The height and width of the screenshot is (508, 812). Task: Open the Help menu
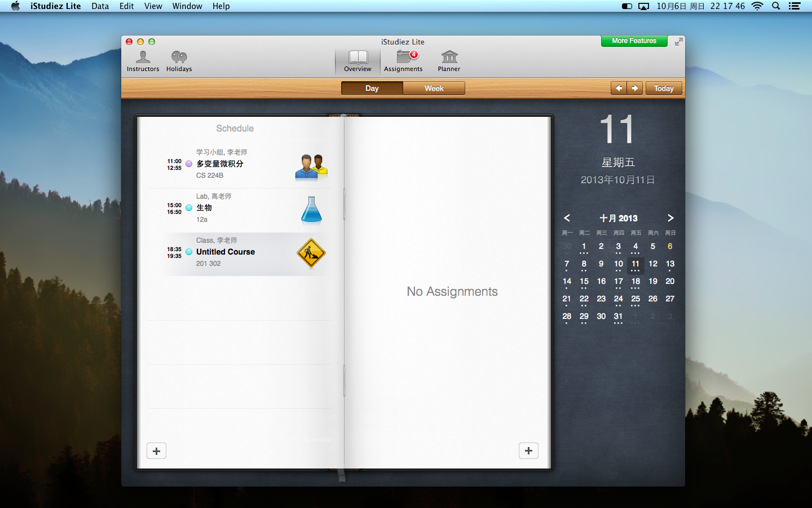(221, 6)
